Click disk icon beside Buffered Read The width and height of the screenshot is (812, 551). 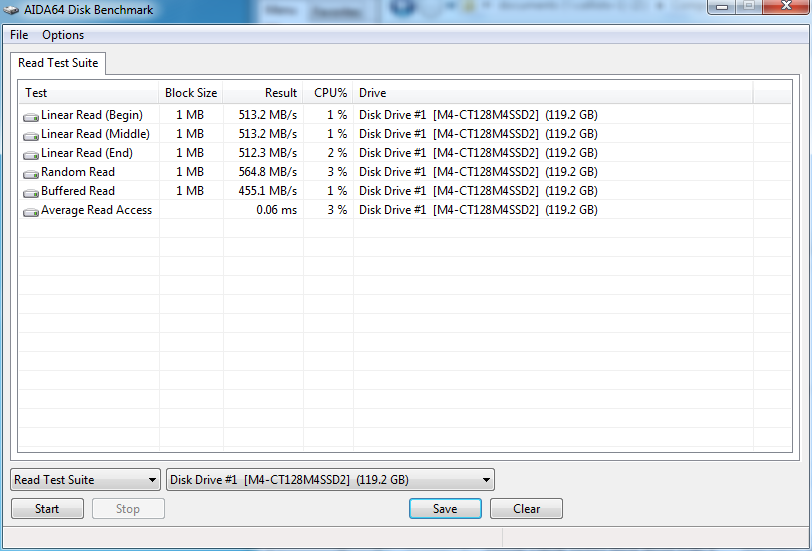tap(31, 193)
